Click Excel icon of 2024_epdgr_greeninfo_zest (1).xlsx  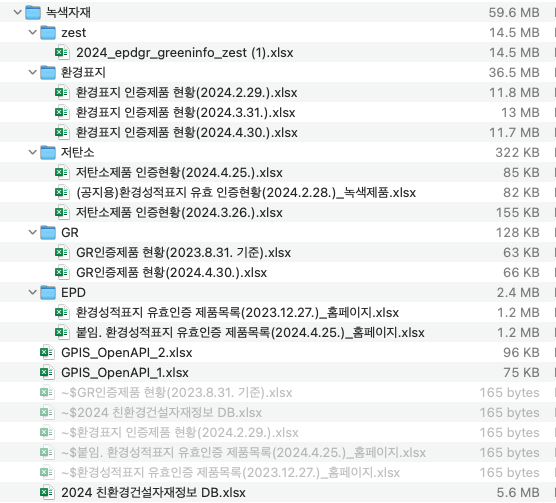click(62, 52)
